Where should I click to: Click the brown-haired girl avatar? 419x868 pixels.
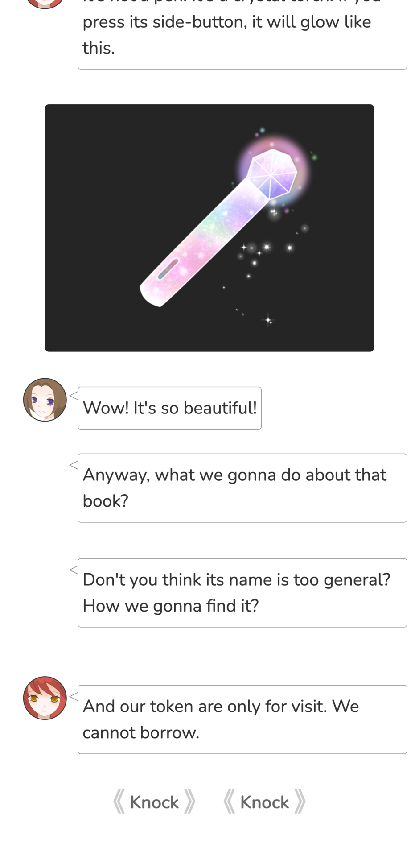[x=45, y=400]
